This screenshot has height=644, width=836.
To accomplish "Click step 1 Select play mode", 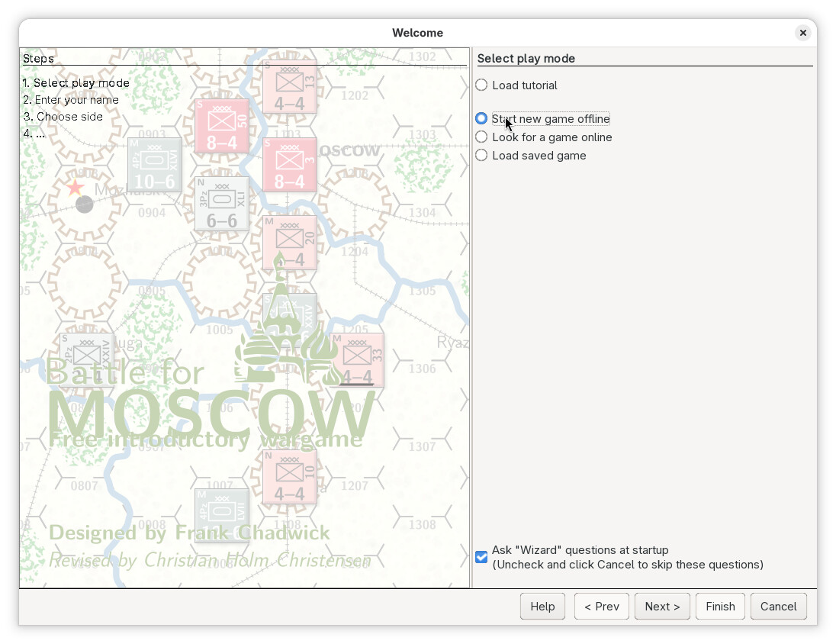I will pos(76,83).
